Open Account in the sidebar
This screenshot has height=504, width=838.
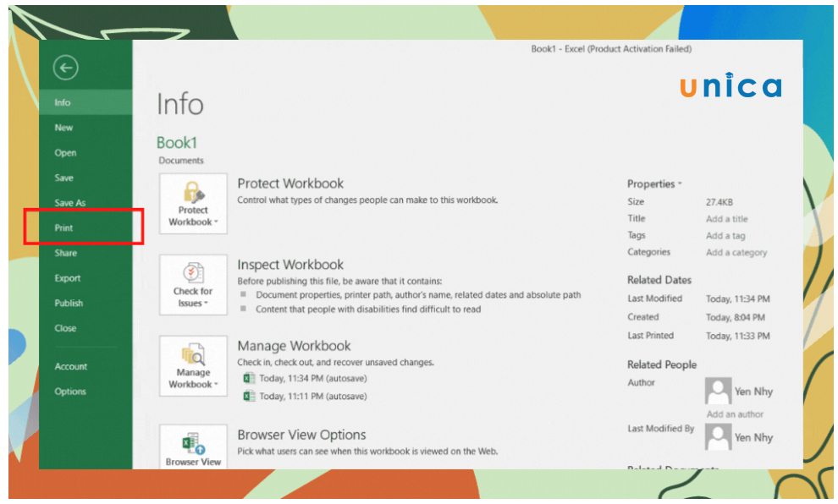pyautogui.click(x=85, y=366)
